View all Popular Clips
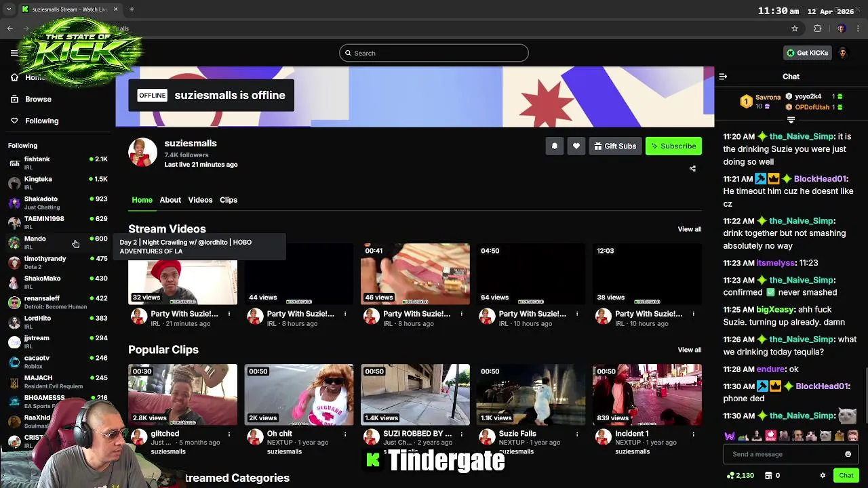Viewport: 868px width, 488px height. 690,350
